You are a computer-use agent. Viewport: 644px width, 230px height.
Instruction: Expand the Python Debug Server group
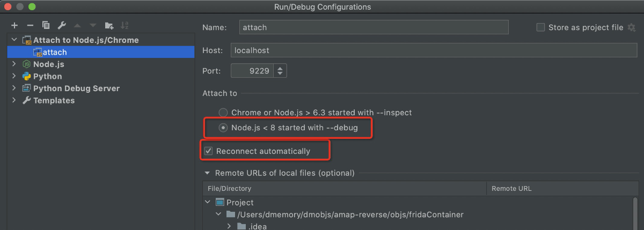[14, 88]
